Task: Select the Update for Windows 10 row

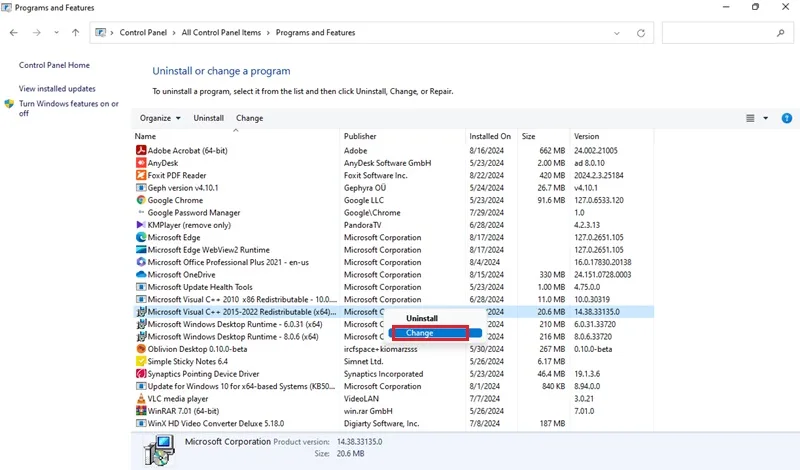Action: [393, 386]
